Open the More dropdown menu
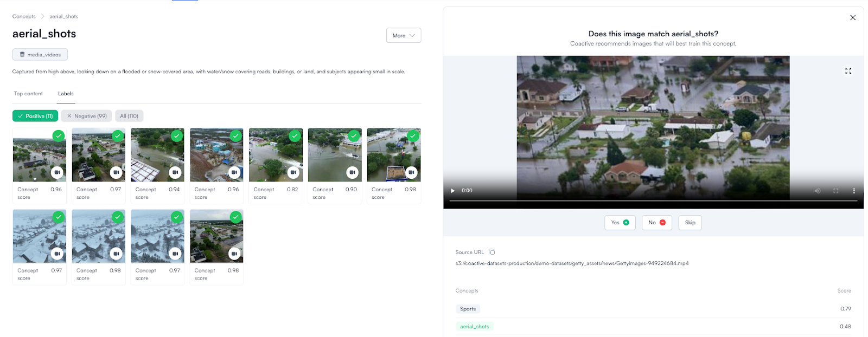Viewport: 868px width, 337px height. tap(403, 36)
